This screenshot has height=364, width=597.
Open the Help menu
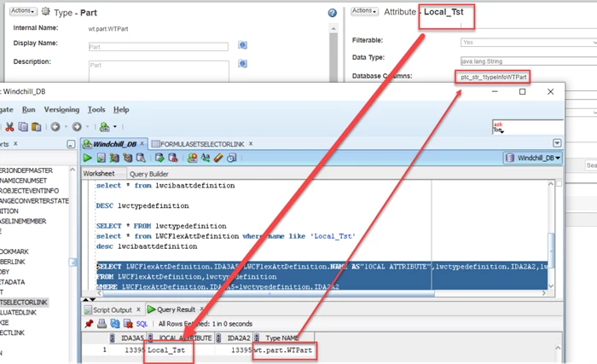pyautogui.click(x=121, y=110)
